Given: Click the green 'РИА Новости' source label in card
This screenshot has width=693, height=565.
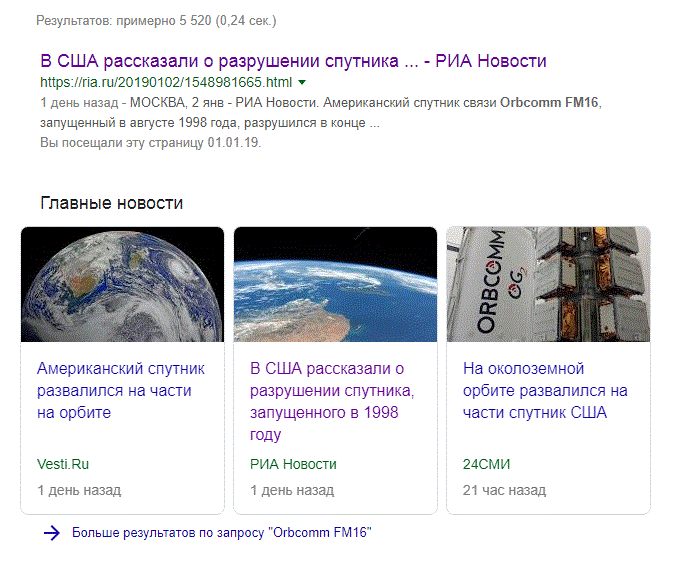Looking at the screenshot, I should 293,464.
